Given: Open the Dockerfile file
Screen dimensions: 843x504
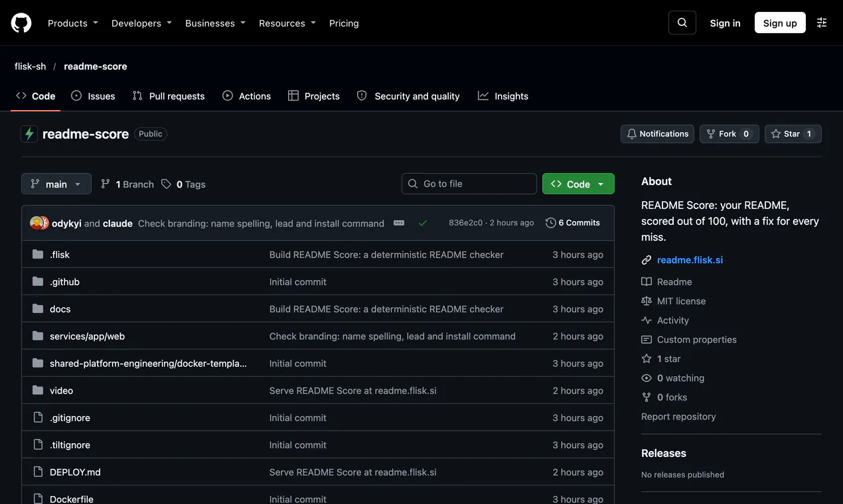Looking at the screenshot, I should [x=72, y=499].
